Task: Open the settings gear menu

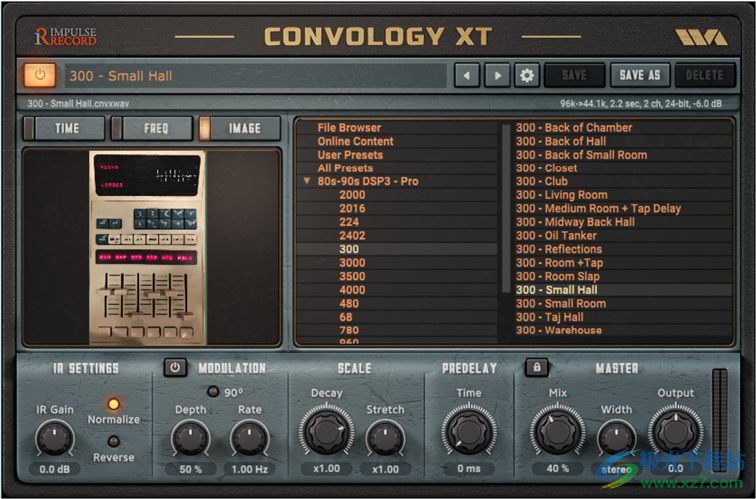Action: (x=526, y=75)
